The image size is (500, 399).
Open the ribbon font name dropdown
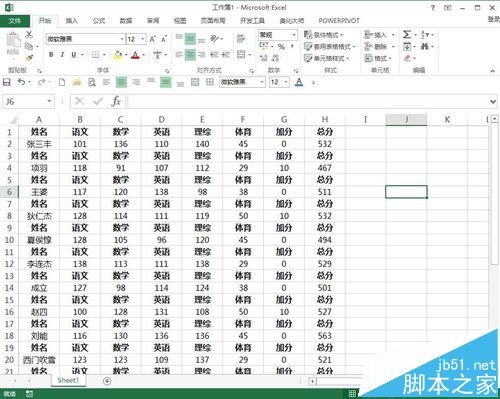pyautogui.click(x=122, y=39)
